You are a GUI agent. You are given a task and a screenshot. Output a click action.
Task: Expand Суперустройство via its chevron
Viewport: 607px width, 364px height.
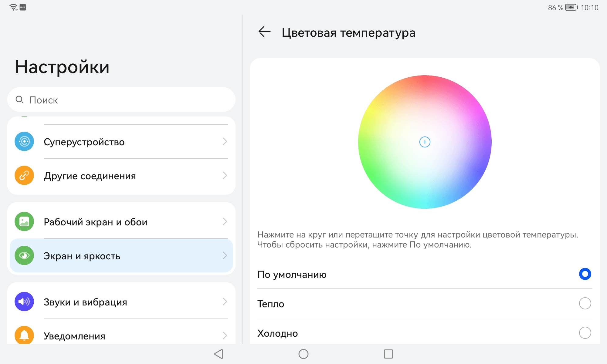point(225,141)
